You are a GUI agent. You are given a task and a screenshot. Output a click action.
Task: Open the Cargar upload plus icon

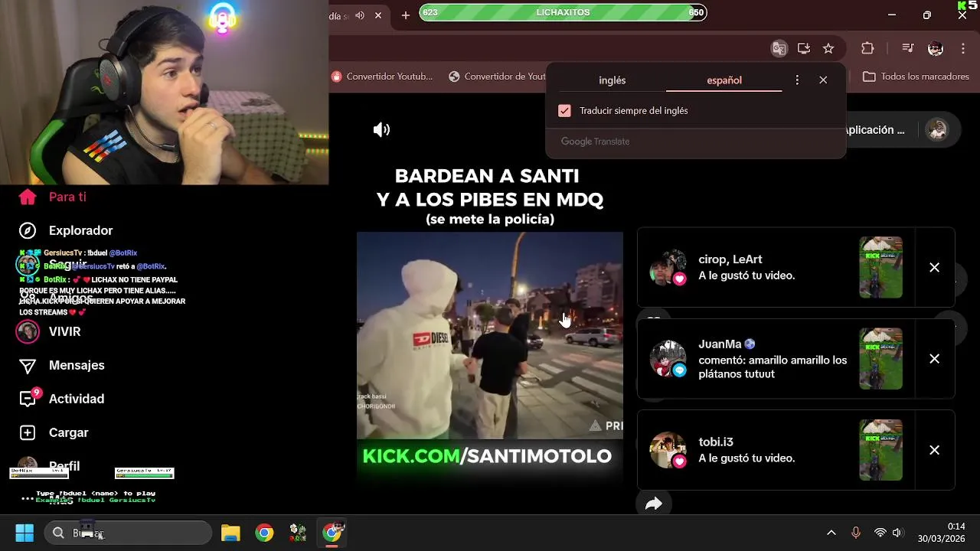[28, 432]
